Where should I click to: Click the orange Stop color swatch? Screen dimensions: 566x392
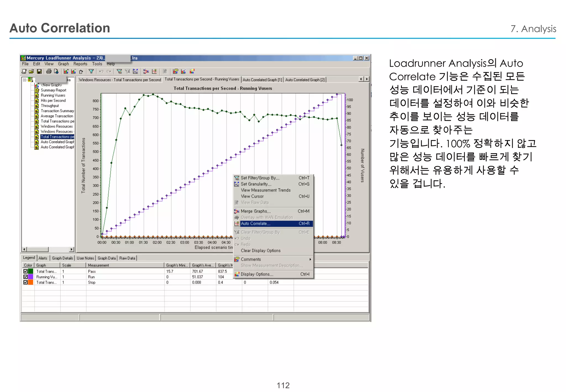[x=31, y=282]
